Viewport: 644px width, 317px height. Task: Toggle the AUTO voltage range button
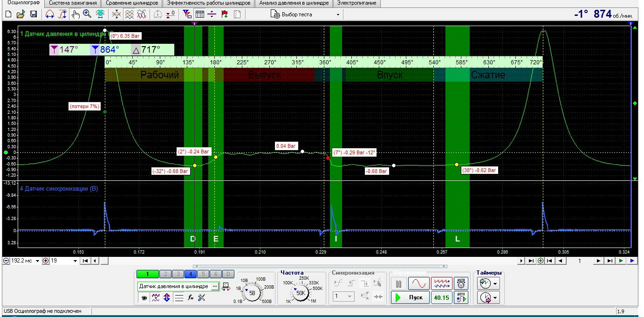(461, 283)
